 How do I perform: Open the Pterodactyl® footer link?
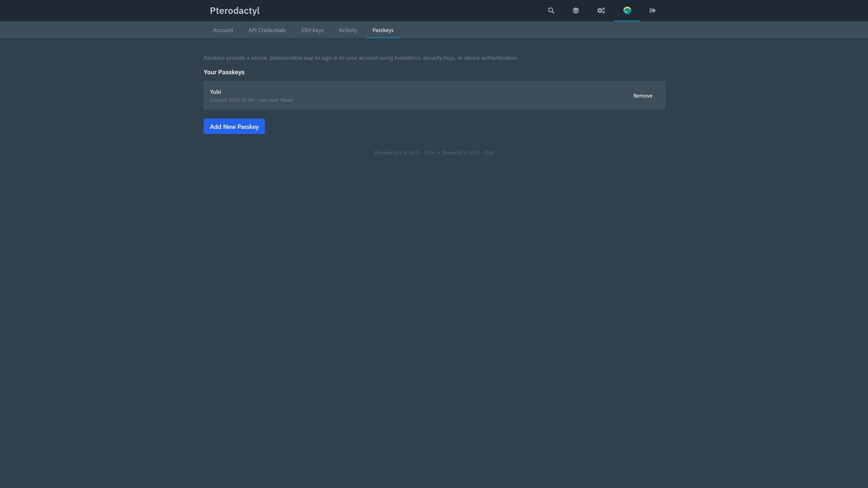pos(388,153)
